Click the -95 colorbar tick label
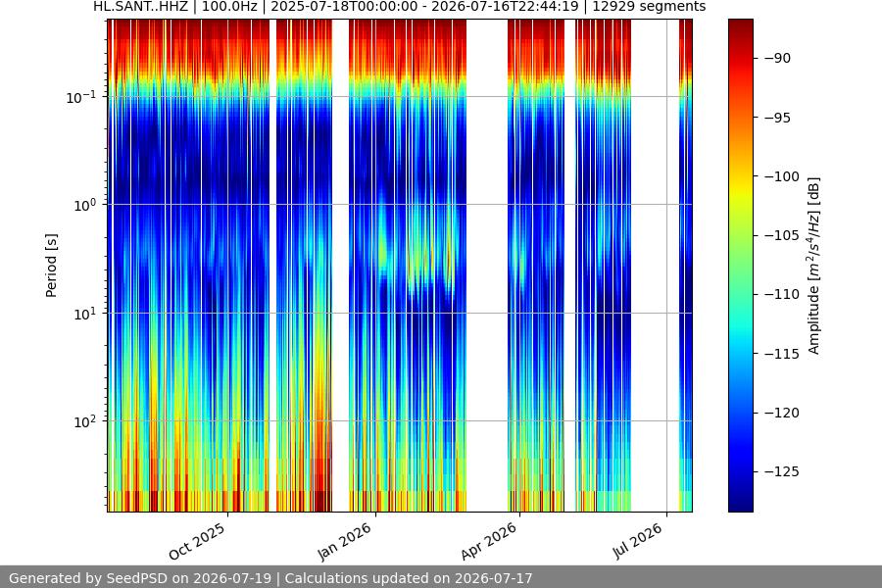This screenshot has height=588, width=882. pos(778,118)
